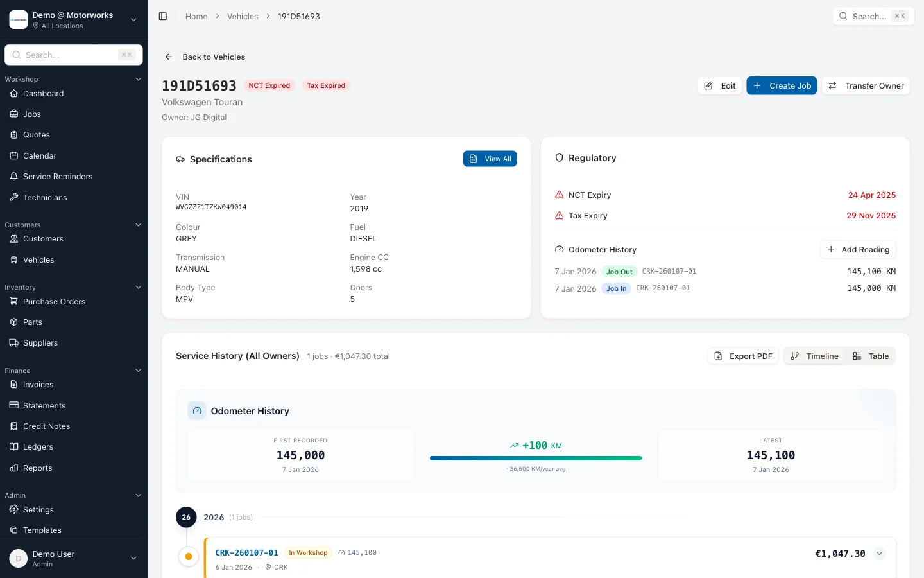Open Reports in the sidebar
Image resolution: width=924 pixels, height=578 pixels.
37,468
